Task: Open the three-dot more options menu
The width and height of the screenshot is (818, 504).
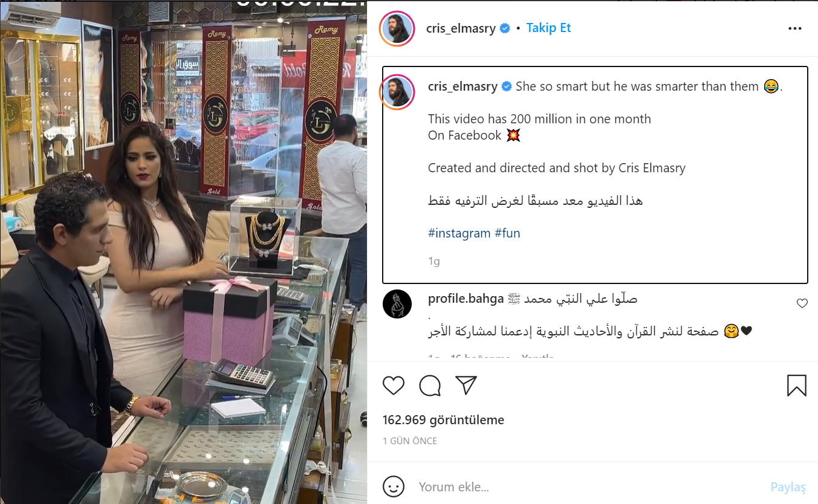Action: click(x=794, y=28)
